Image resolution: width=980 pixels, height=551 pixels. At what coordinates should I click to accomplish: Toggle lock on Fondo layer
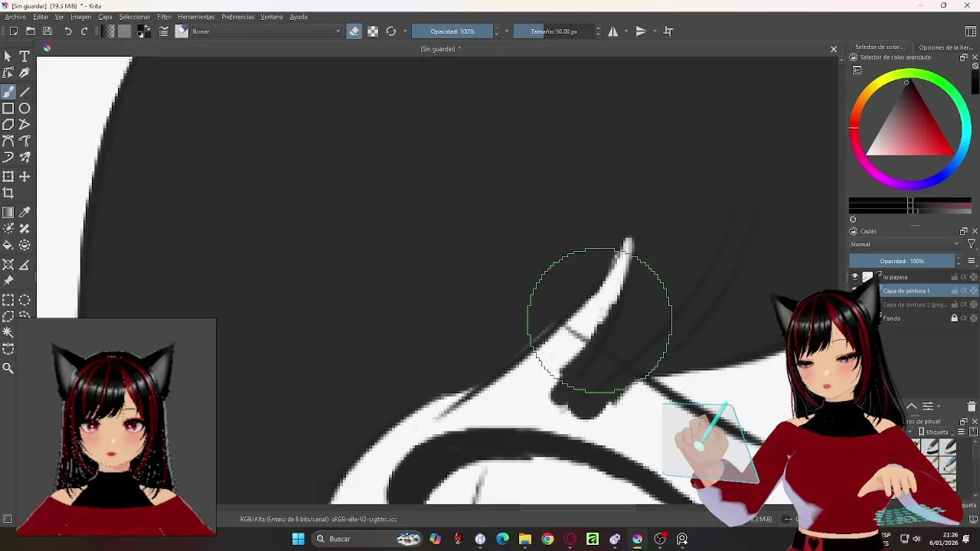954,318
